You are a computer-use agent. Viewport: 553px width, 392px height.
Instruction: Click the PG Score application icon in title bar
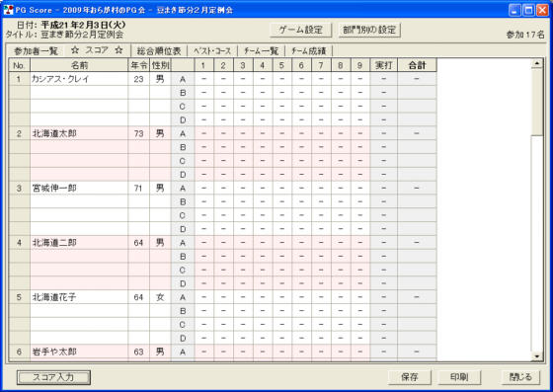click(x=8, y=10)
